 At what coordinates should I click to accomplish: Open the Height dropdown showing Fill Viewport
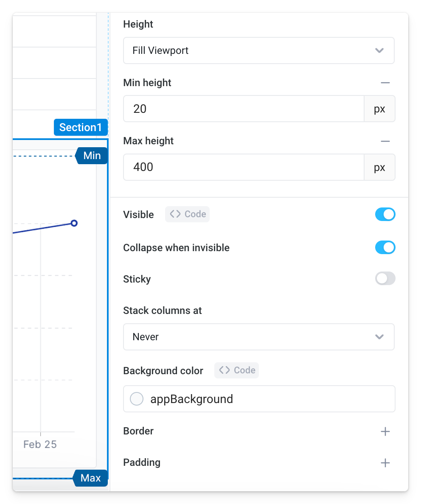[259, 50]
